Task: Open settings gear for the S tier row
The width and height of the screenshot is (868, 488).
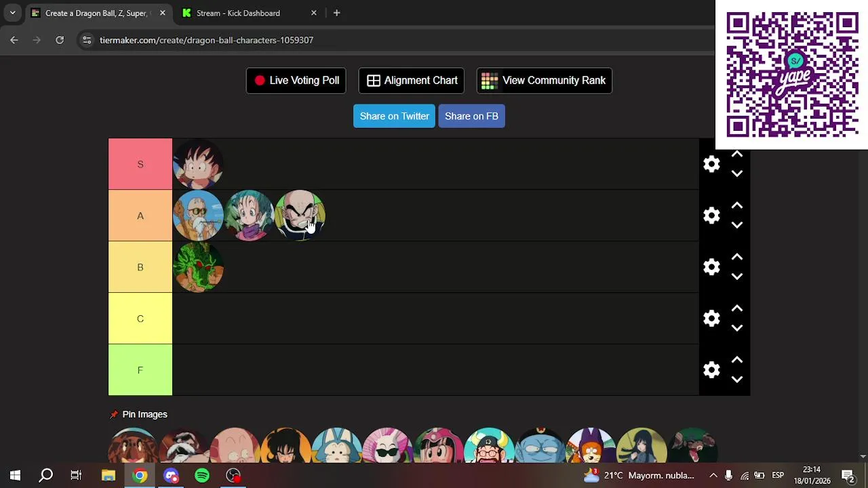Action: pos(711,164)
